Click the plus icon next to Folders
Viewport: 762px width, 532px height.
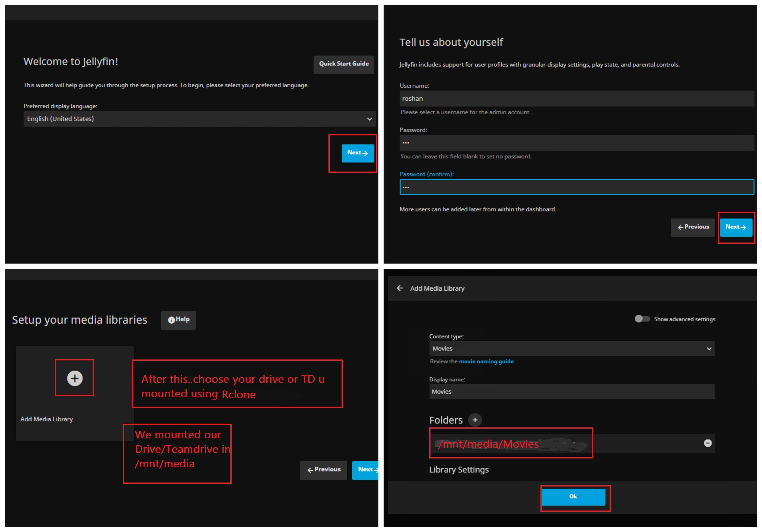[475, 420]
